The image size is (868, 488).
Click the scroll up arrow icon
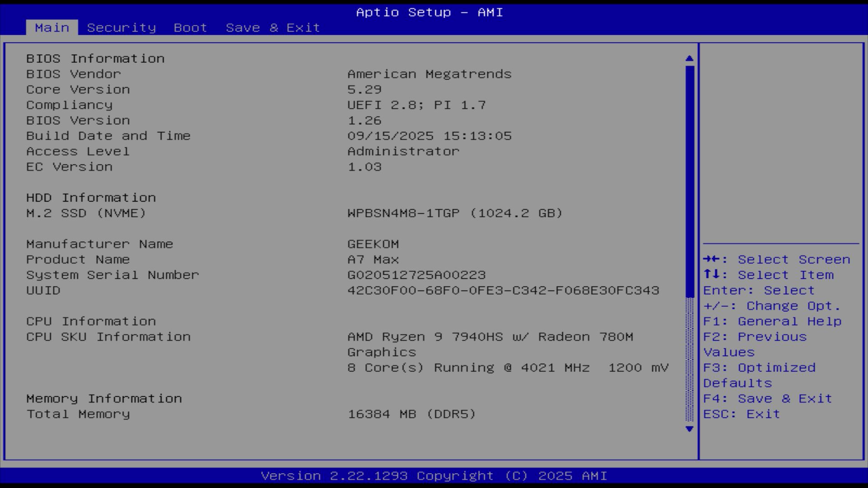tap(689, 58)
